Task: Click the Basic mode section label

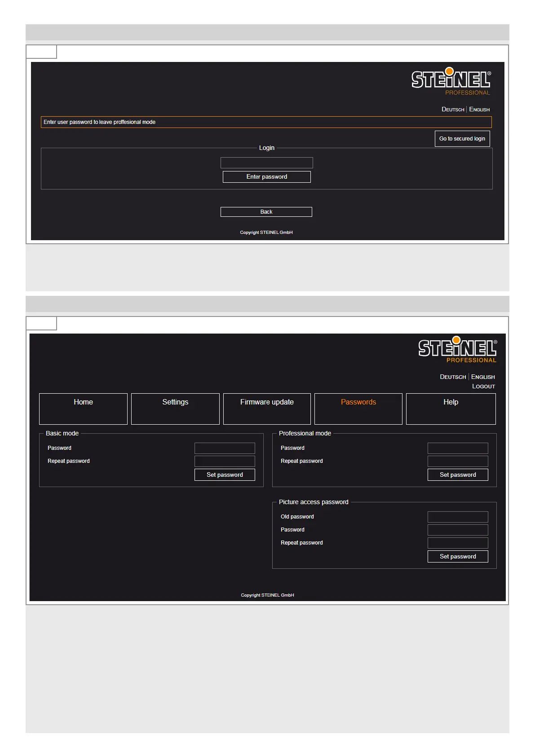Action: pyautogui.click(x=62, y=434)
